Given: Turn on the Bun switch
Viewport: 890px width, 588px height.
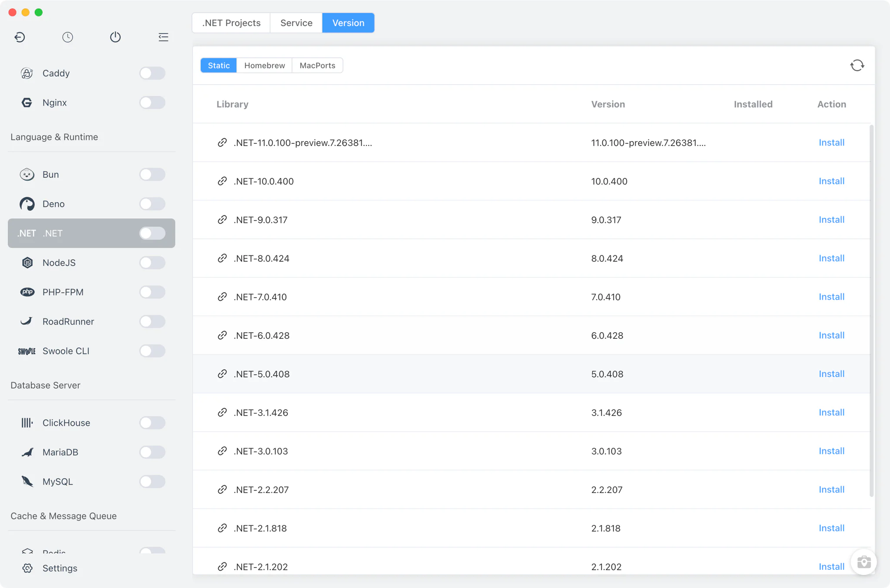Looking at the screenshot, I should click(152, 174).
